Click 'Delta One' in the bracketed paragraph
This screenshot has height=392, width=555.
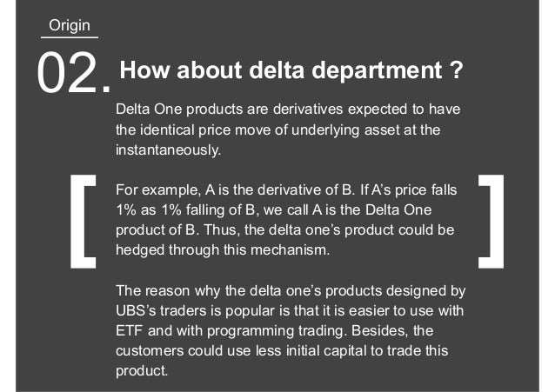point(398,209)
